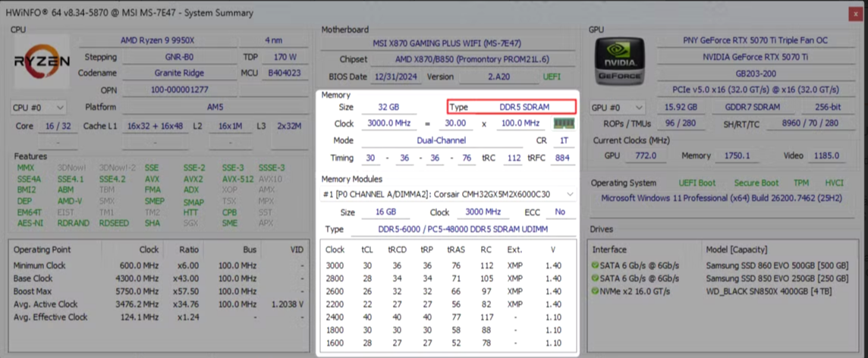
Task: Click the Windows 11 Professional OS field
Action: pos(721,198)
